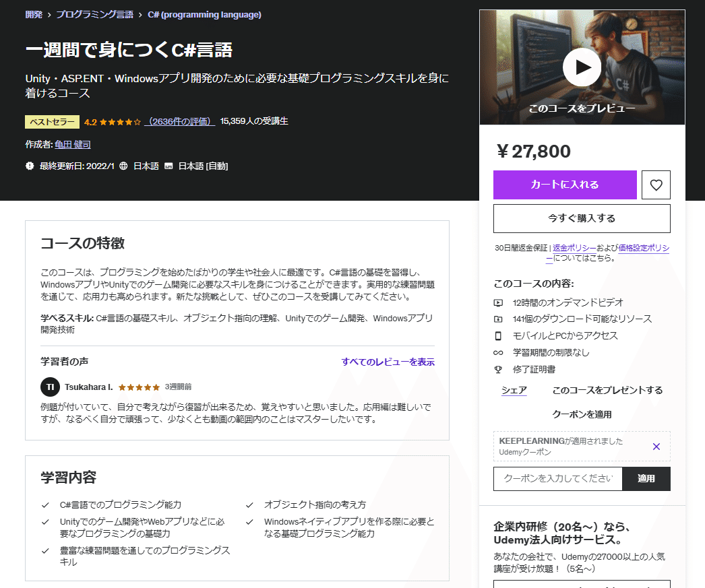Open すべてのレビューを表示
Viewport: 705px width, 588px height.
tap(388, 362)
